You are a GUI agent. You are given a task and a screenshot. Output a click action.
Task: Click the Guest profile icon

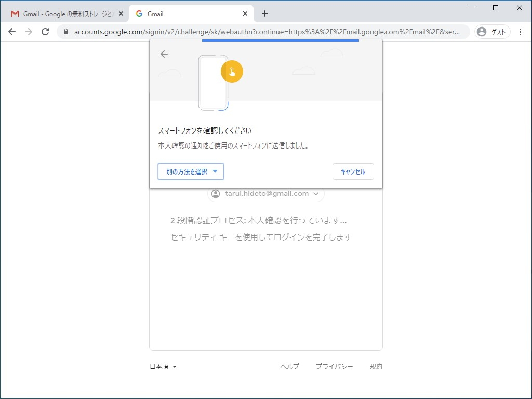tap(482, 32)
